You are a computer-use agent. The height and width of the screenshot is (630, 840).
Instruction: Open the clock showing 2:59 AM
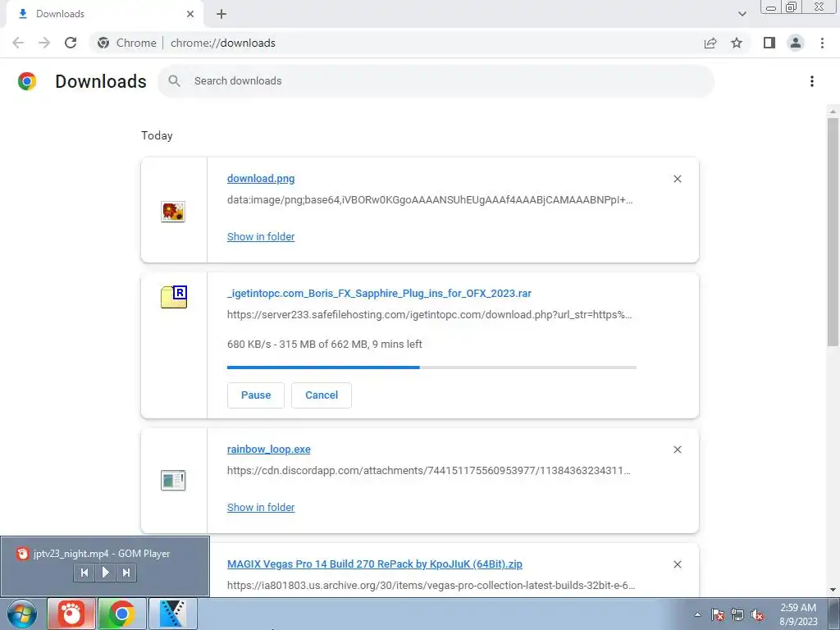point(798,614)
